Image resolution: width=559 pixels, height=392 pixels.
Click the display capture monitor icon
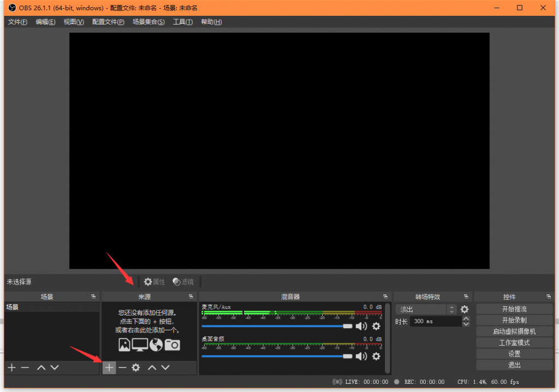click(140, 345)
